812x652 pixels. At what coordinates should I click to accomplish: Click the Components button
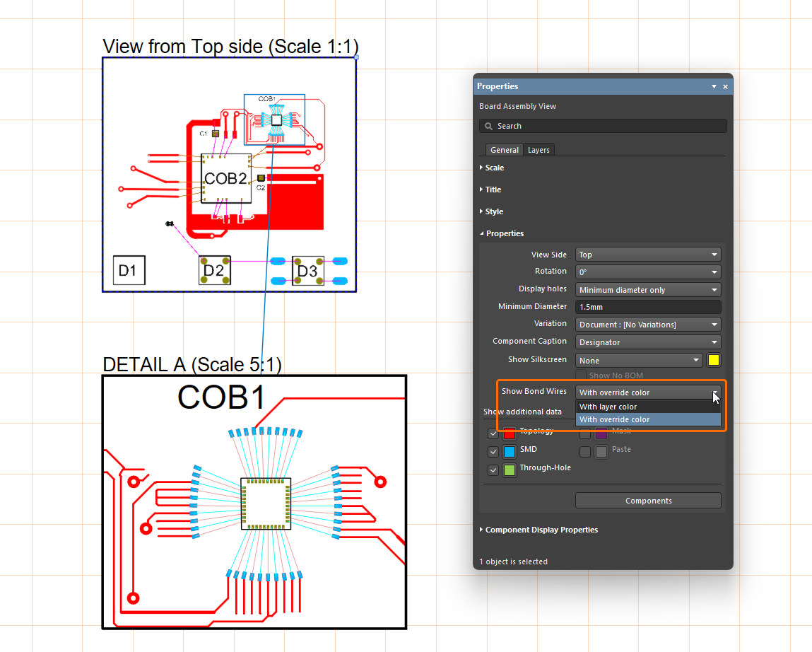pyautogui.click(x=648, y=501)
